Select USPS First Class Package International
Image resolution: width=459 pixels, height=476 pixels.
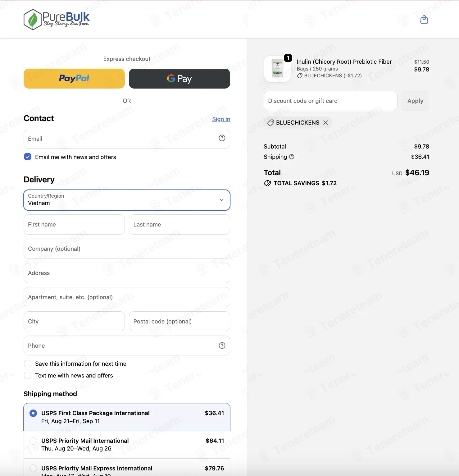[127, 417]
